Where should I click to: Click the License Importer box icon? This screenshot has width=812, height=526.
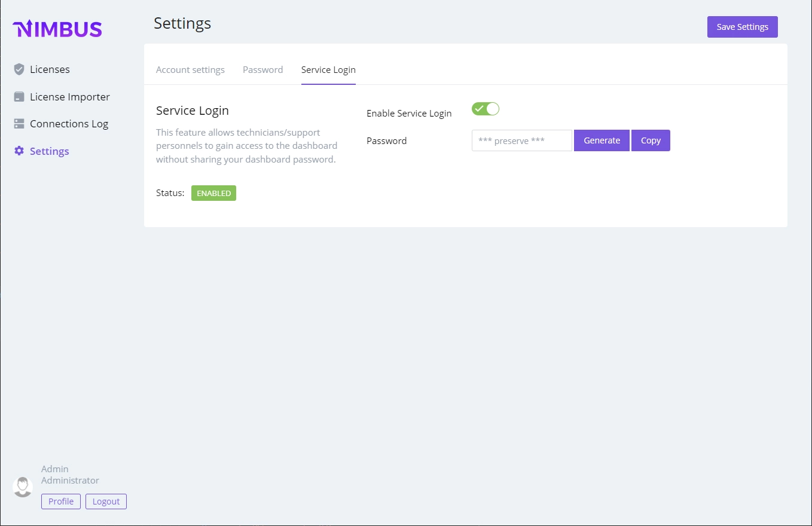pos(19,97)
